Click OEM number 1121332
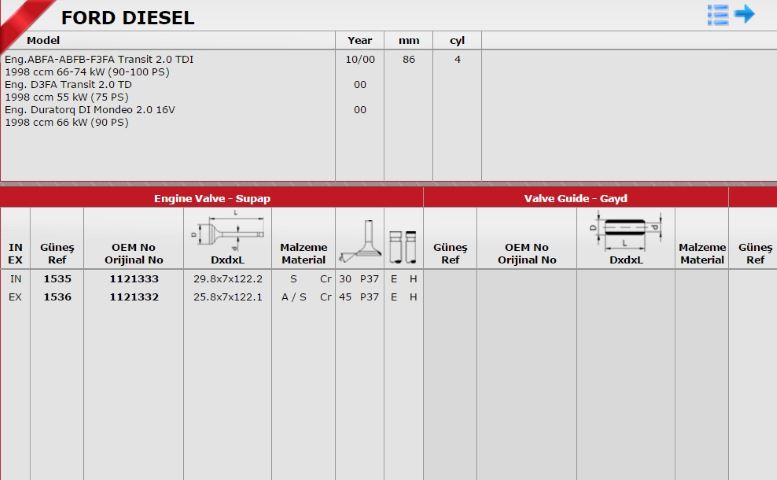Viewport: 777px width, 480px height. (134, 297)
